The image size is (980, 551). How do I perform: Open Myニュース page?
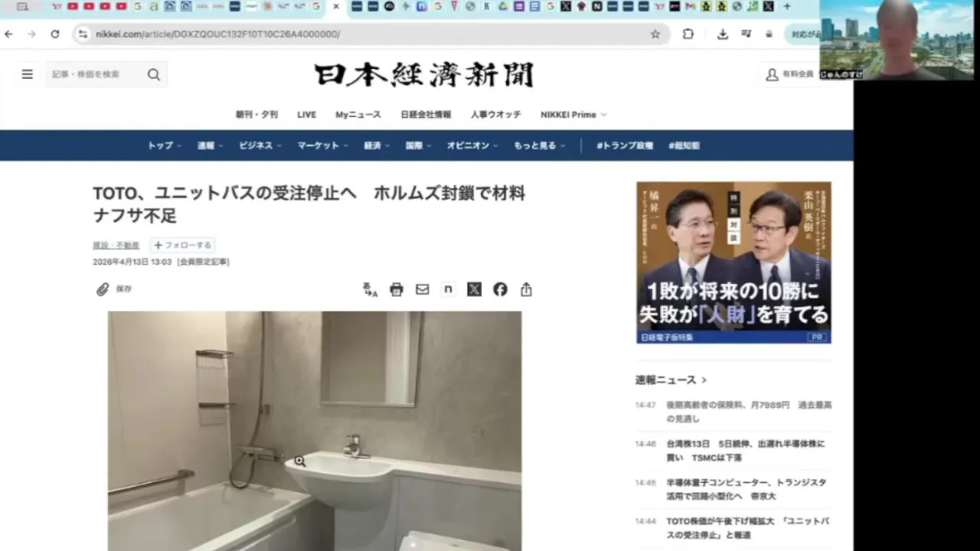[358, 115]
